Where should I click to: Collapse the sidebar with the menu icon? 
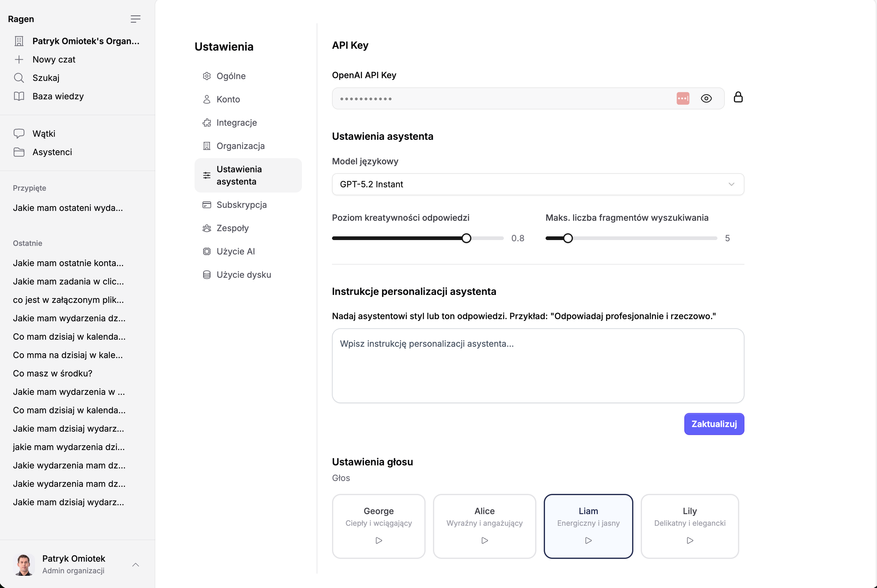click(x=135, y=19)
